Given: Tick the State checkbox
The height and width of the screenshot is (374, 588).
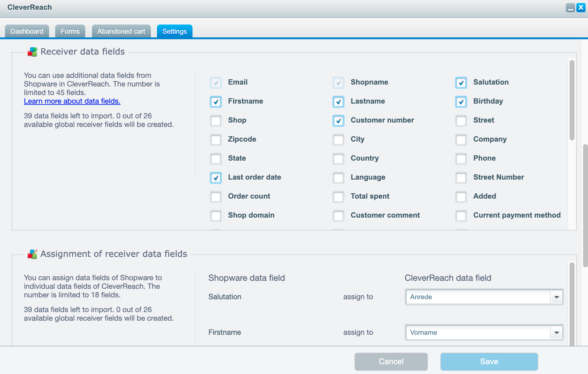Looking at the screenshot, I should pos(216,159).
